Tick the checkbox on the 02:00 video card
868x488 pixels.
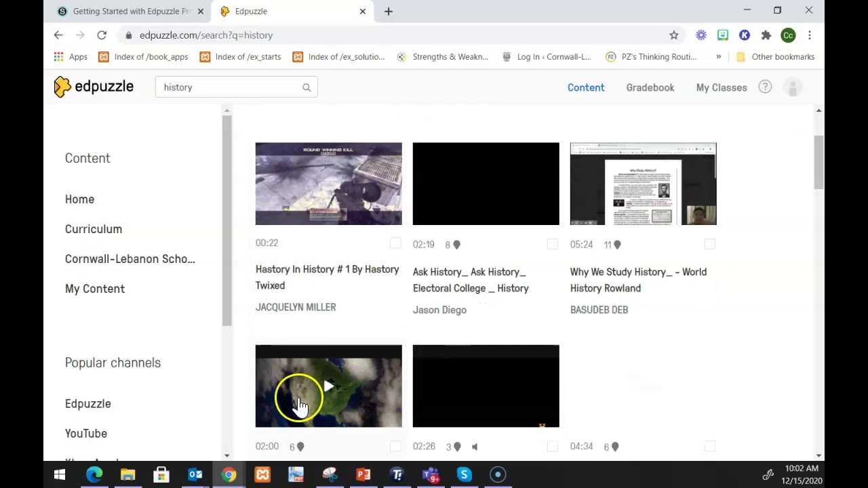pyautogui.click(x=395, y=446)
